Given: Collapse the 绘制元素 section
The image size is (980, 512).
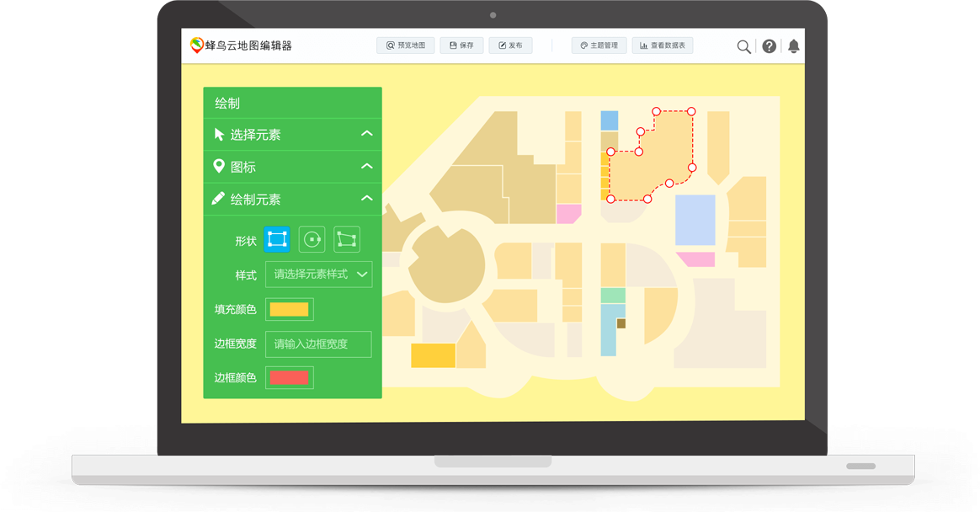Looking at the screenshot, I should (x=366, y=199).
